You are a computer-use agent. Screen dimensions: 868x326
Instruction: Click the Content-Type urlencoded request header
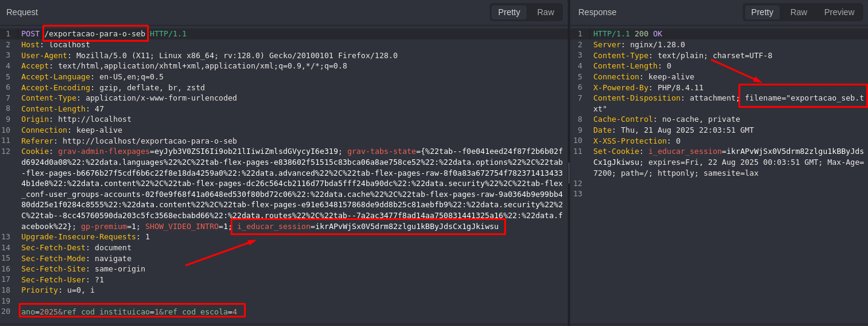point(129,98)
